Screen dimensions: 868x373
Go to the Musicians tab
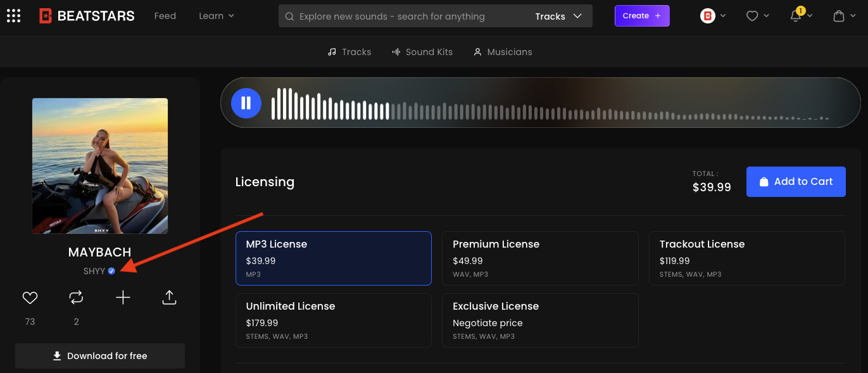click(503, 52)
